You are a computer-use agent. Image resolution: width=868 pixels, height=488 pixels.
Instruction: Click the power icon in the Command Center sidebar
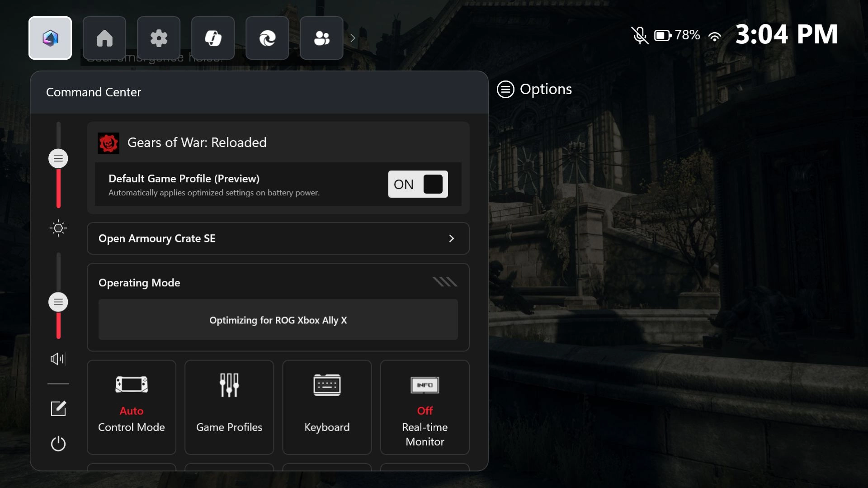(x=58, y=444)
